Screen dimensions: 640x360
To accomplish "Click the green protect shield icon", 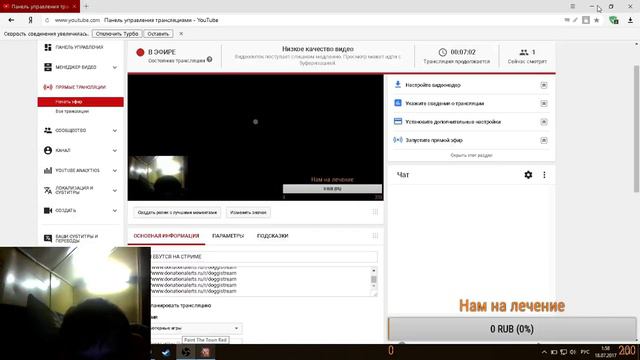I will tap(613, 20).
